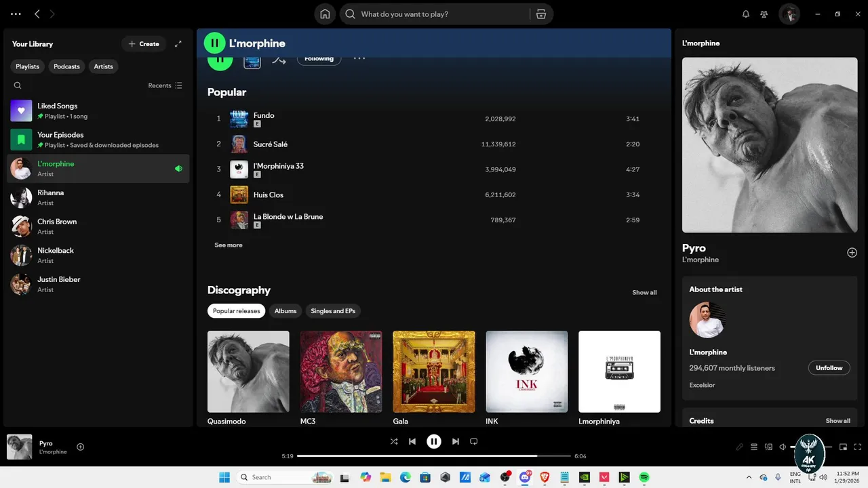This screenshot has width=868, height=488.
Task: Select Nickelback in the library
Action: coord(98,256)
